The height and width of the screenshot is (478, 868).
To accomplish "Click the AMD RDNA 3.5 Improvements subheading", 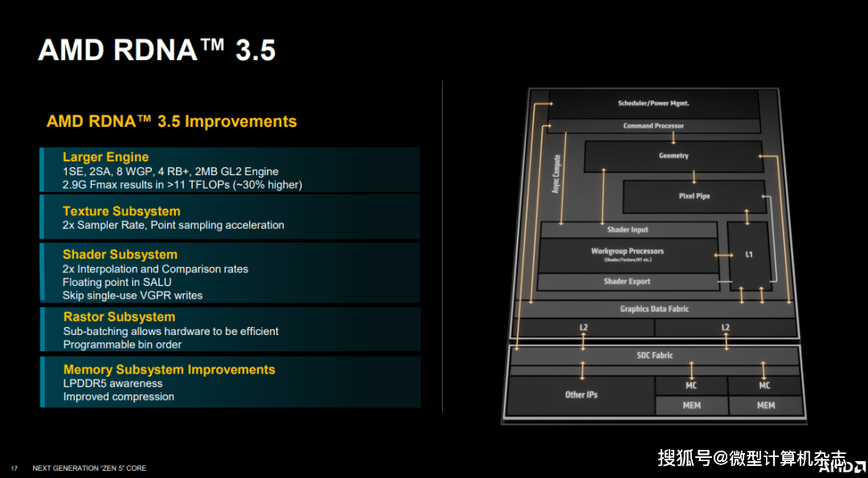I will pos(172,122).
